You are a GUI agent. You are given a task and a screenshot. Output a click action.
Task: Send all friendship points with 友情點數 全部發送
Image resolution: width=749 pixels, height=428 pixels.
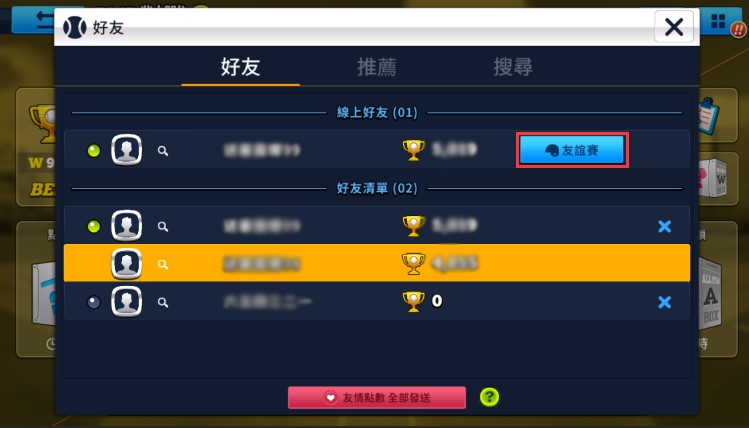[x=377, y=397]
